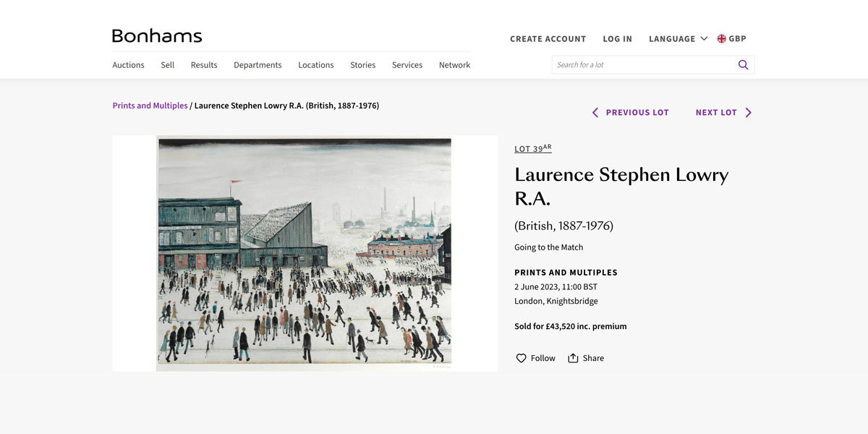868x434 pixels.
Task: Open Prints and Multiples breadcrumb link
Action: pos(150,106)
